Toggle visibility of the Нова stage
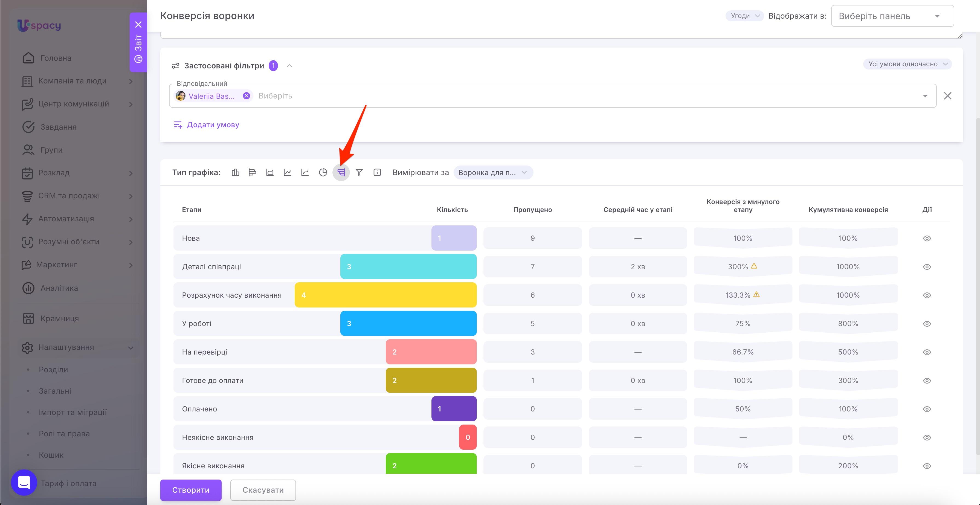The height and width of the screenshot is (505, 980). [927, 239]
